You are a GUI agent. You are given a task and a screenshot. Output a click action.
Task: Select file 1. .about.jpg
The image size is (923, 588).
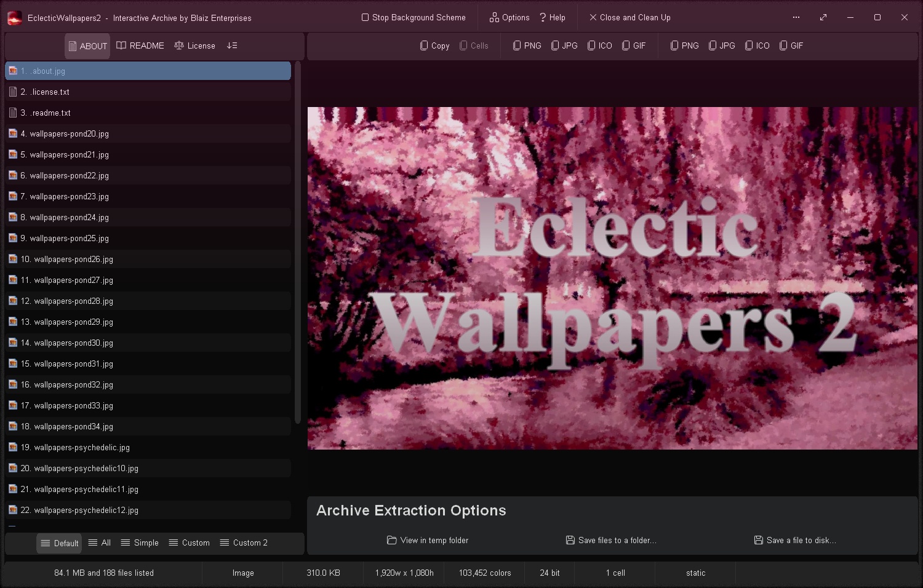(148, 71)
